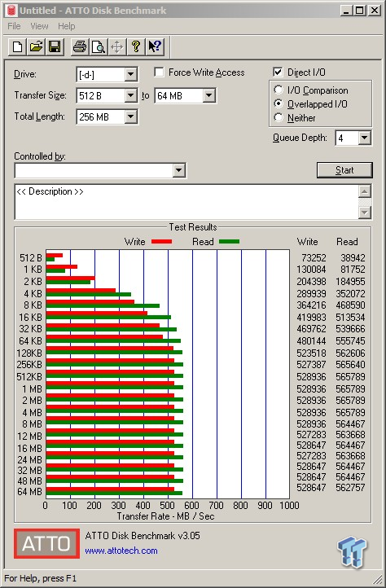Click inside the Description text box
Screen dimensions: 386x588
[x=186, y=202]
